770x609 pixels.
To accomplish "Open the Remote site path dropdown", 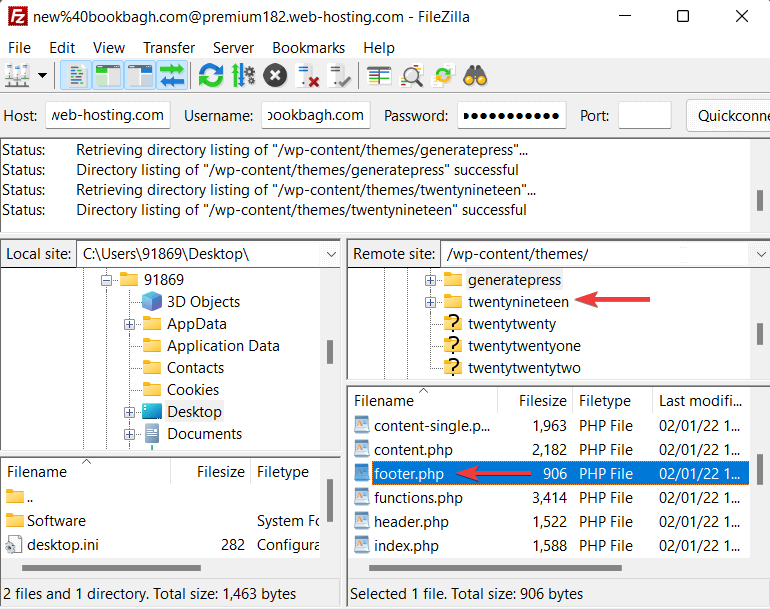I will pyautogui.click(x=761, y=254).
